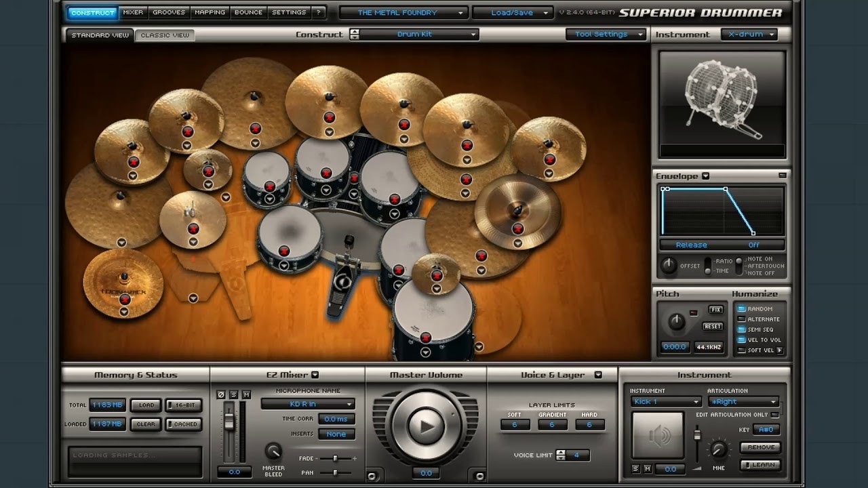Open the Kick 1 instrument dropdown
The height and width of the screenshot is (488, 868).
[x=665, y=401]
